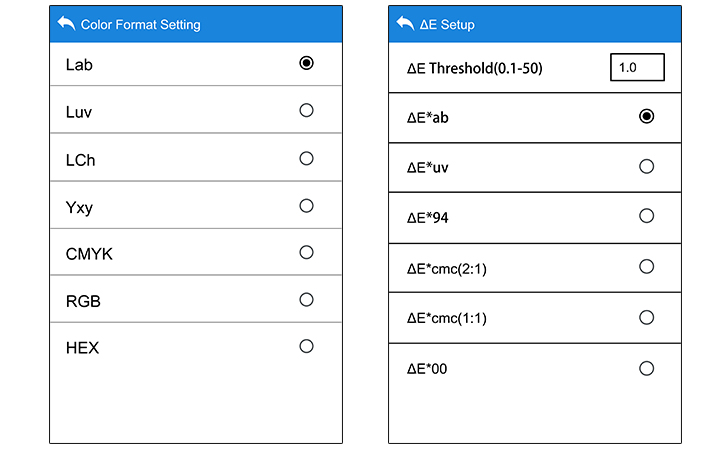The image size is (726, 450).
Task: Click back arrow in ΔE Setup header
Action: [405, 23]
